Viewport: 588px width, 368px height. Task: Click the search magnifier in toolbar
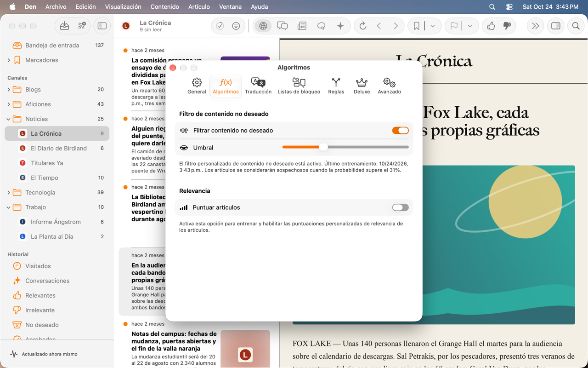tap(576, 26)
